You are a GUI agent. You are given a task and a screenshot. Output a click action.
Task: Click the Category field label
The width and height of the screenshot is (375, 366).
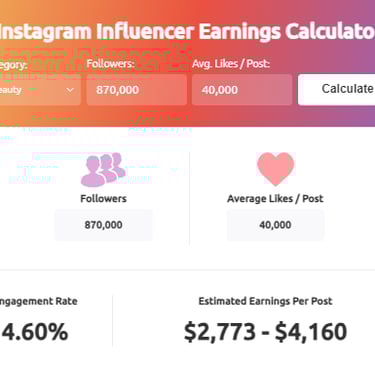tap(13, 64)
